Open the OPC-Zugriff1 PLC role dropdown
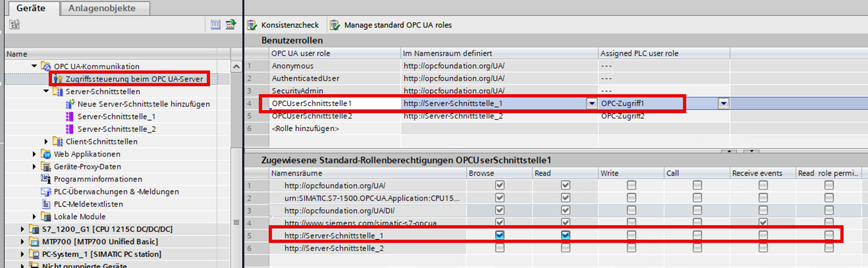 tap(723, 103)
